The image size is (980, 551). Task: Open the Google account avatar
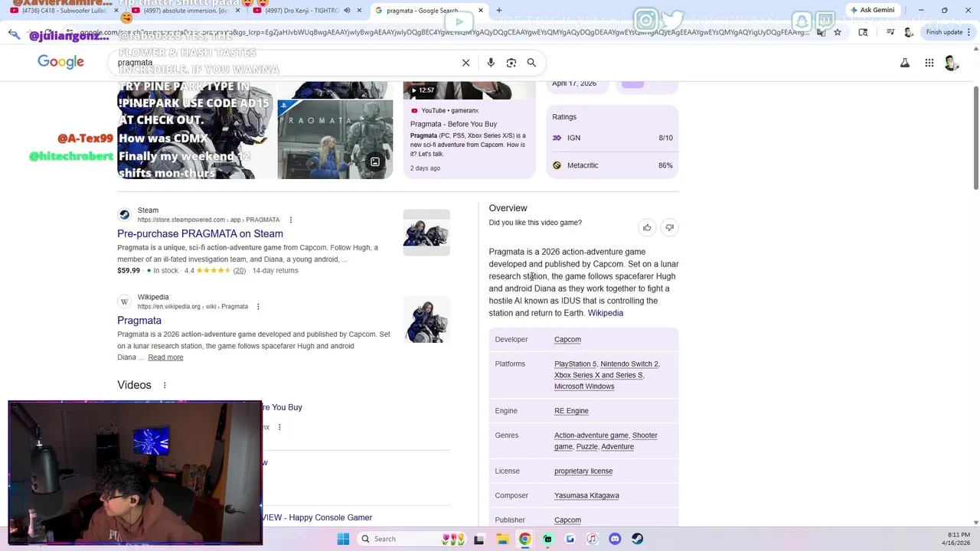coord(952,63)
